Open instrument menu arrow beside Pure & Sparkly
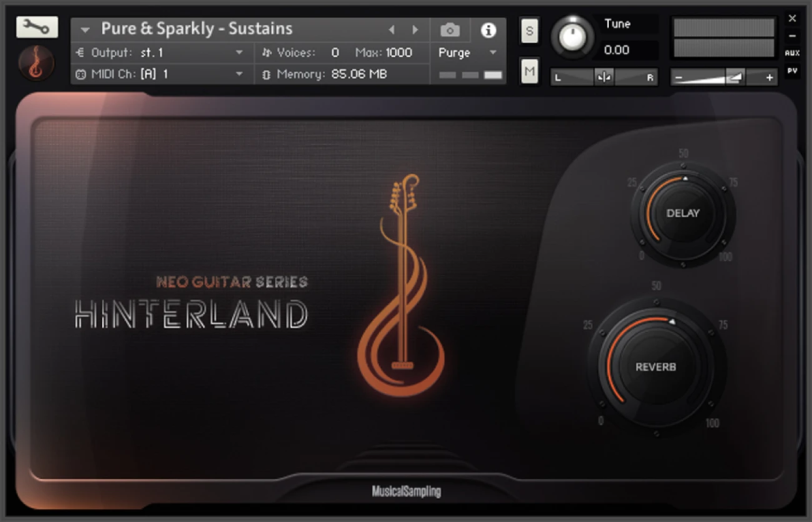The height and width of the screenshot is (522, 812). [85, 30]
